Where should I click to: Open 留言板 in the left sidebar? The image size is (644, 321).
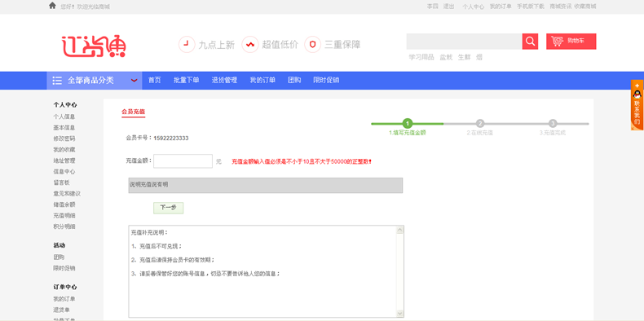(62, 182)
